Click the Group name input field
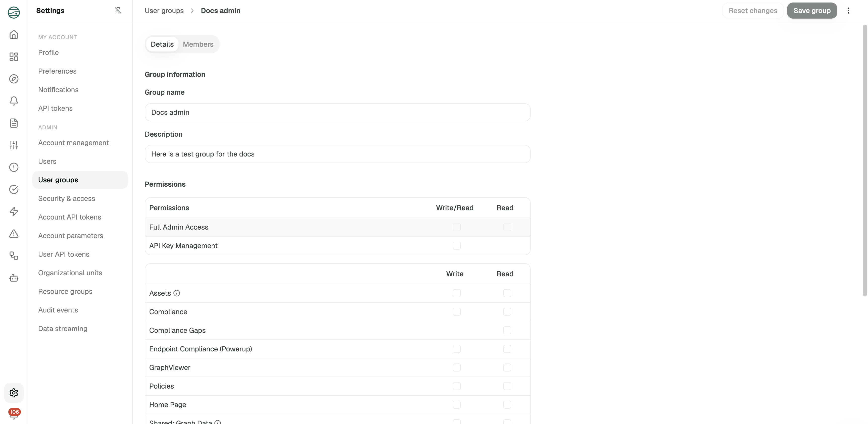 [x=337, y=112]
